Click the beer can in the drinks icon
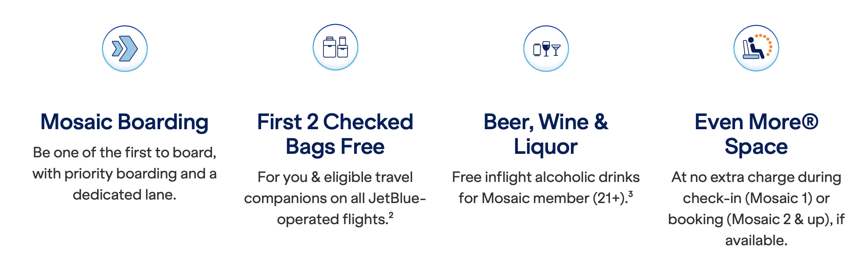Viewport: 868px width, 276px height. (x=537, y=50)
